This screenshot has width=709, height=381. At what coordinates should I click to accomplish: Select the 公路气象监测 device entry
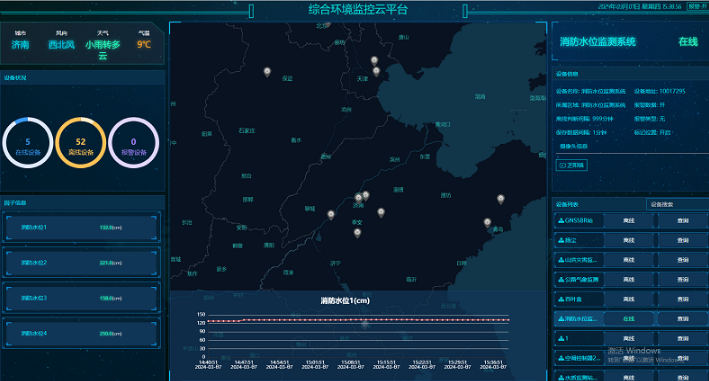coord(578,279)
